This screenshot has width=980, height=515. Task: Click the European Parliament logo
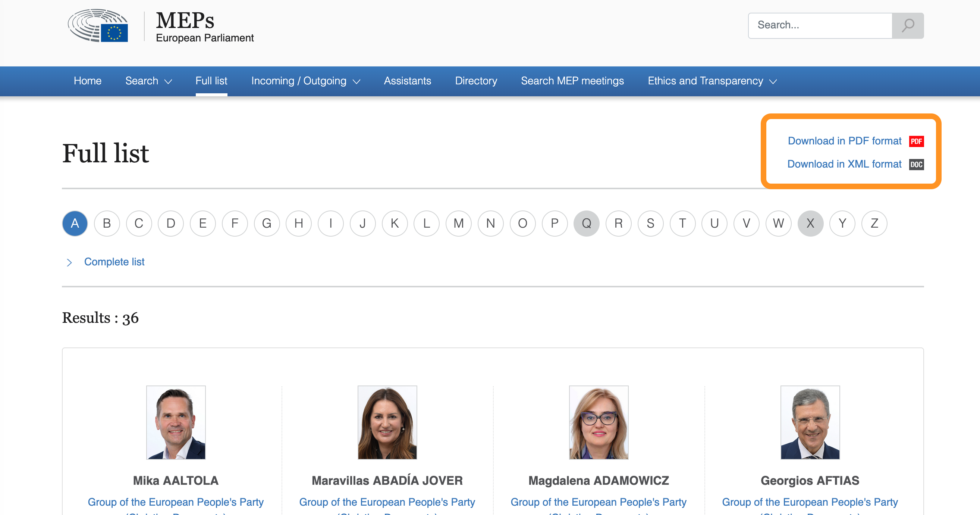click(x=98, y=25)
